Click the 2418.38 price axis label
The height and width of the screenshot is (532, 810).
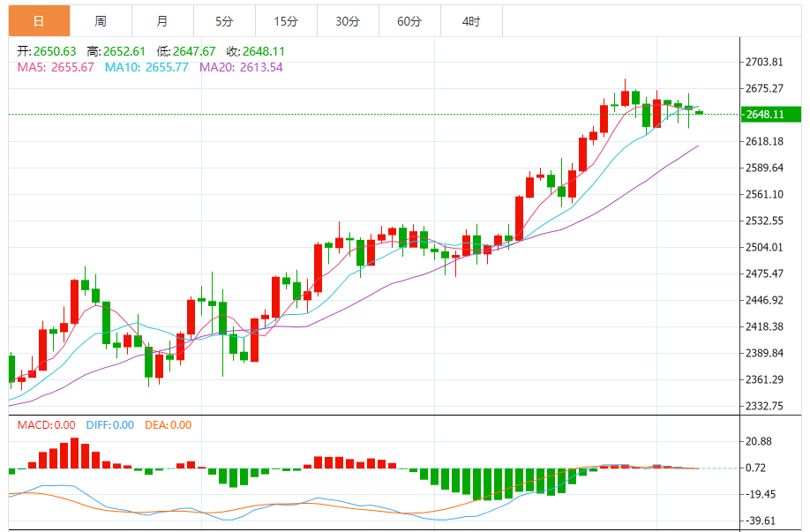(x=764, y=327)
